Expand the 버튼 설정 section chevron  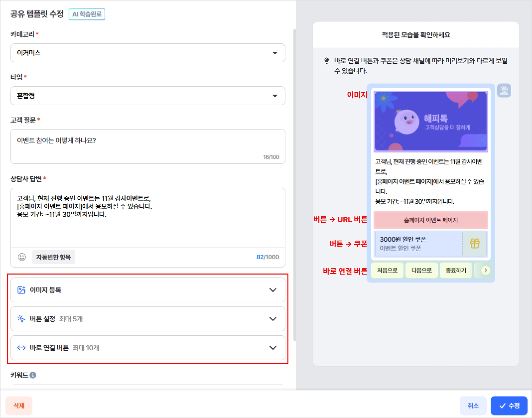pyautogui.click(x=273, y=319)
